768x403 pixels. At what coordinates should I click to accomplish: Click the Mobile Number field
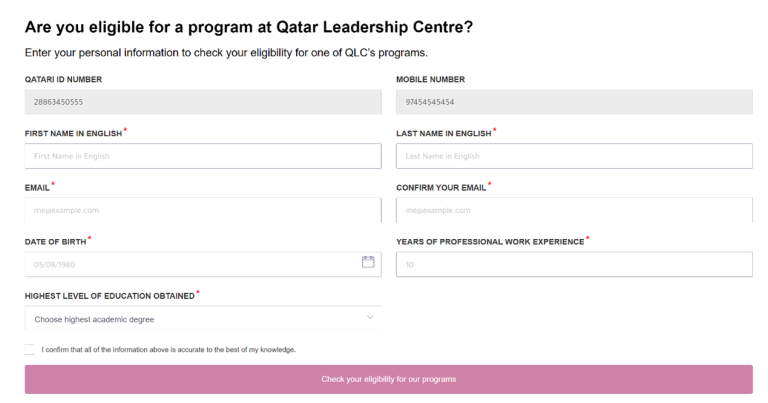pos(574,102)
